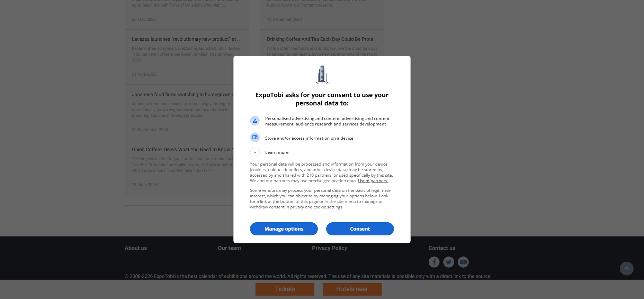
Task: Expand the Learn more chevron
Action: [255, 152]
